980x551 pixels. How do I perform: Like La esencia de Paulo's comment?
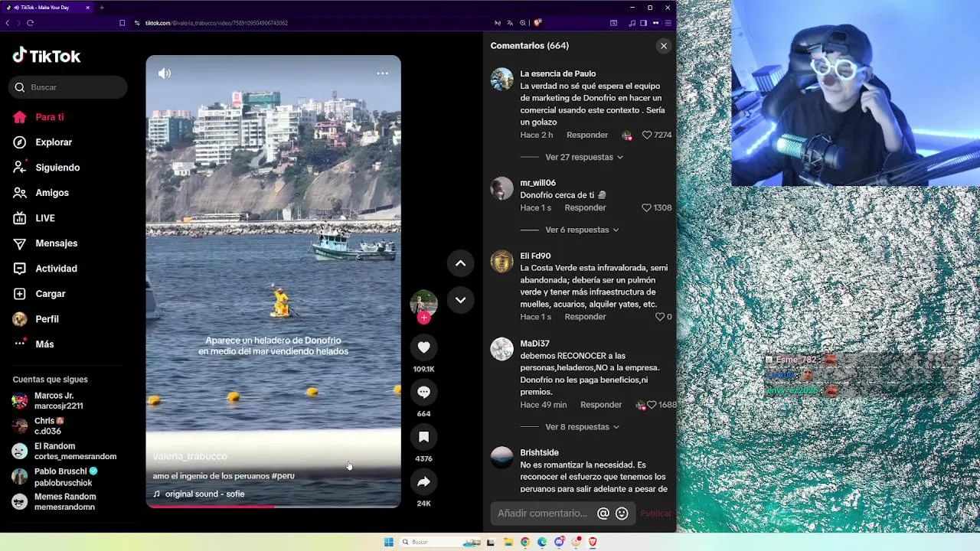coord(647,135)
